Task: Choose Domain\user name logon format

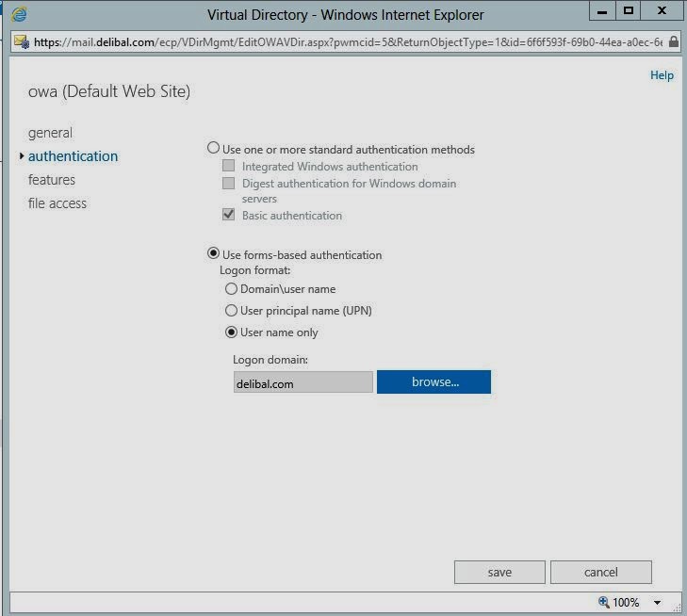Action: coord(231,289)
